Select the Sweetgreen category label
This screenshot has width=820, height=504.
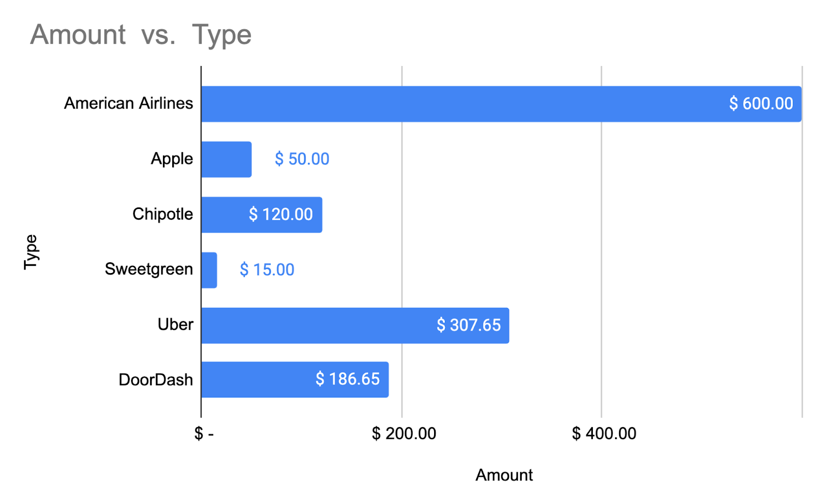click(x=149, y=269)
